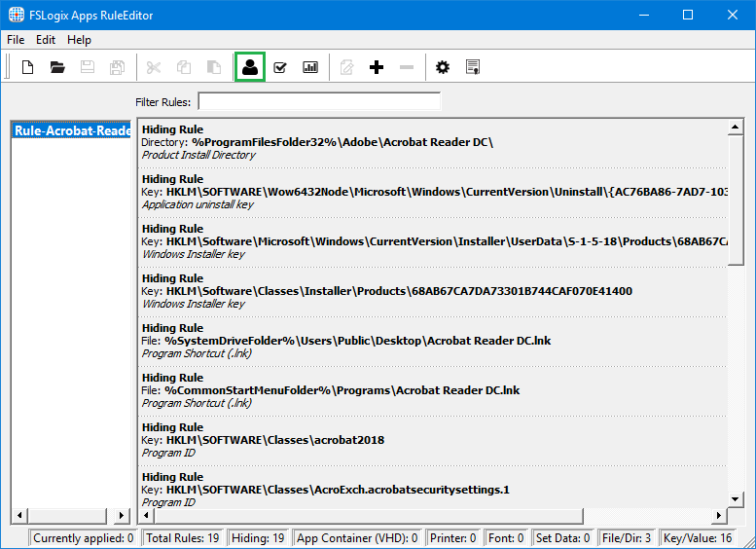This screenshot has width=756, height=549.
Task: Click the File/Dir: 3 status entry
Action: 627,538
